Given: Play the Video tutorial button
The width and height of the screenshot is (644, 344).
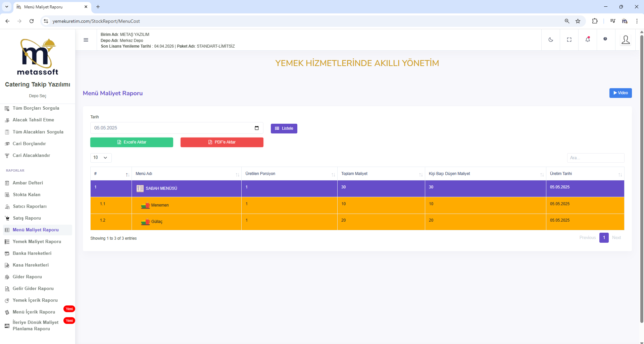Looking at the screenshot, I should point(621,93).
